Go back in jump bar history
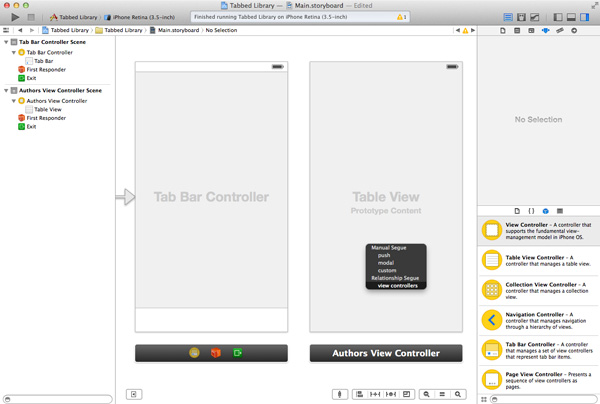The height and width of the screenshot is (404, 600). tap(20, 30)
